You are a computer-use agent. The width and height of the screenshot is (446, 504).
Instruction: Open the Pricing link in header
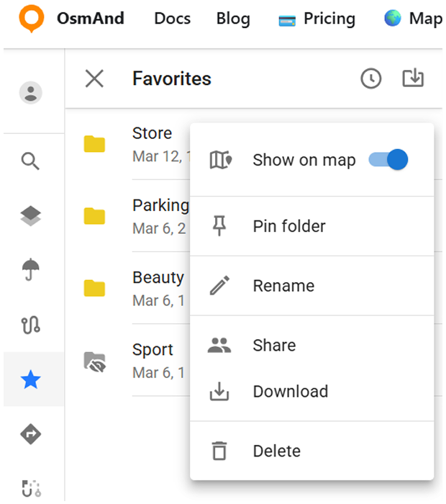click(317, 19)
